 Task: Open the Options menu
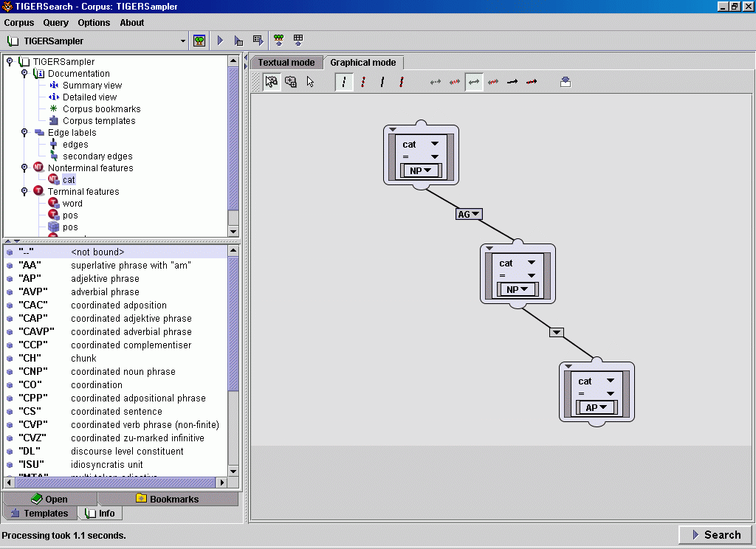pyautogui.click(x=94, y=23)
